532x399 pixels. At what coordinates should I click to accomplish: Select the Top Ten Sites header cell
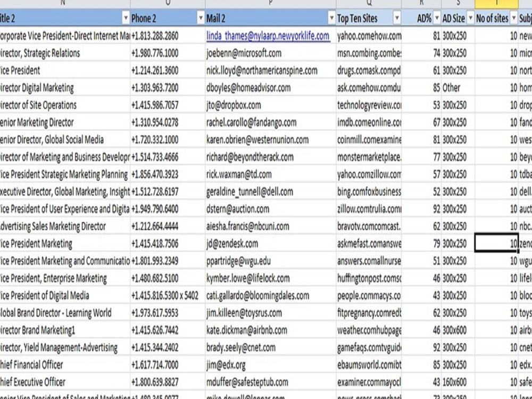pos(369,18)
